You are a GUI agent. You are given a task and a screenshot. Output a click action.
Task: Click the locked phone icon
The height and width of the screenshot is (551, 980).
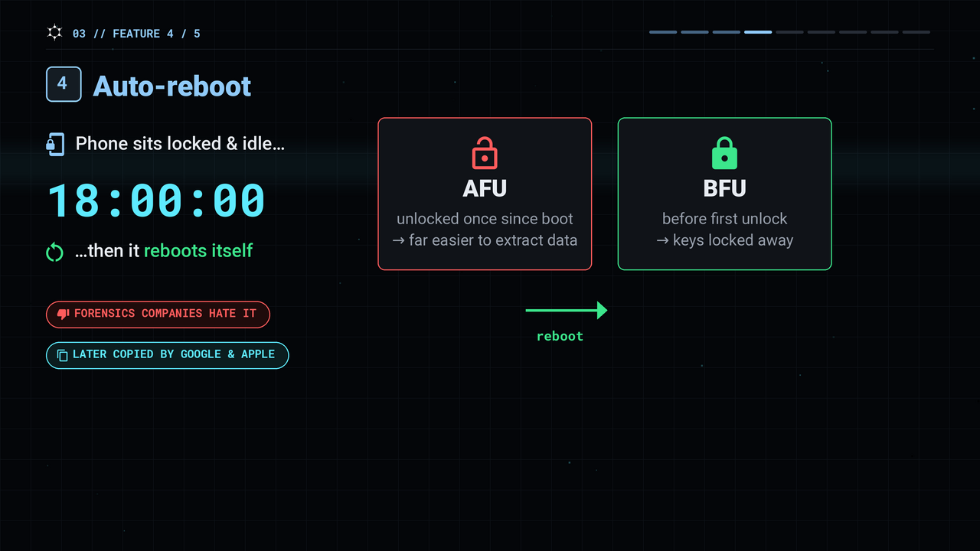55,144
